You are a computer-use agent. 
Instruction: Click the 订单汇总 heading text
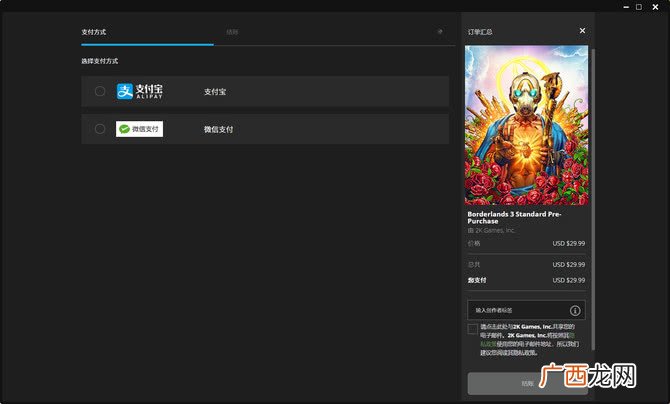(x=480, y=32)
